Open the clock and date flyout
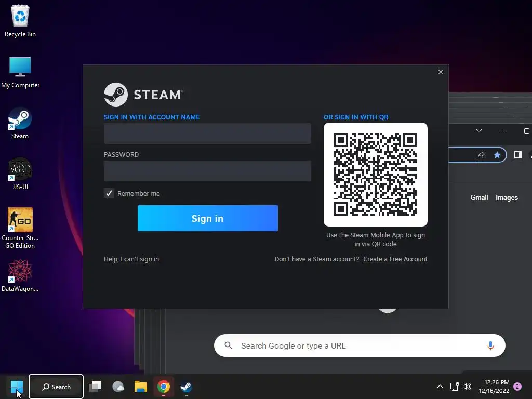Screen dimensions: 532x399 coord(494,387)
